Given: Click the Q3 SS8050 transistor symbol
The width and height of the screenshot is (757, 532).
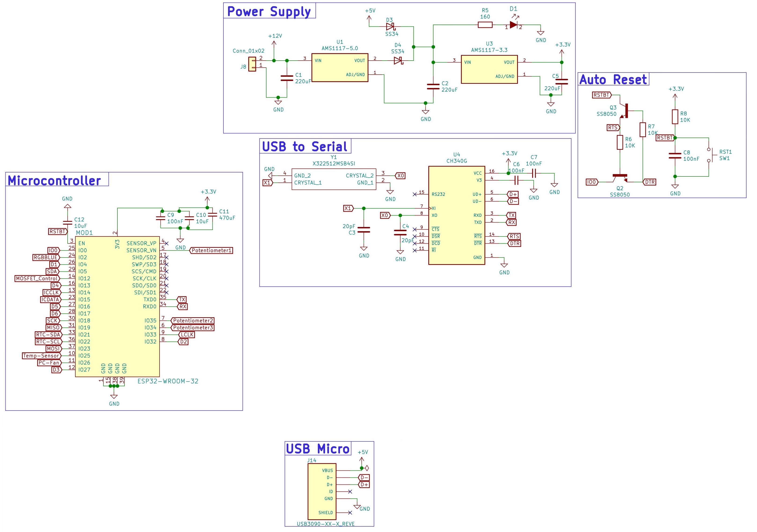Looking at the screenshot, I should [x=623, y=111].
